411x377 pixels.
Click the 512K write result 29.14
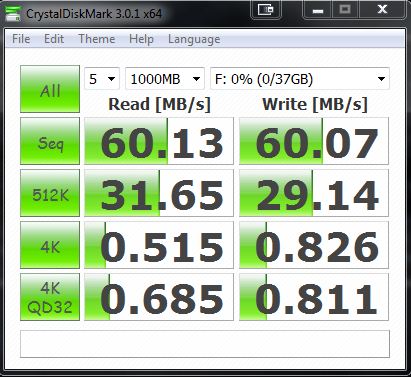point(314,193)
